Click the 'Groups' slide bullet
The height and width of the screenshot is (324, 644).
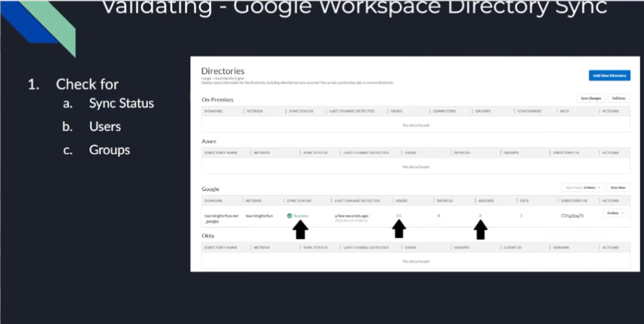click(109, 150)
